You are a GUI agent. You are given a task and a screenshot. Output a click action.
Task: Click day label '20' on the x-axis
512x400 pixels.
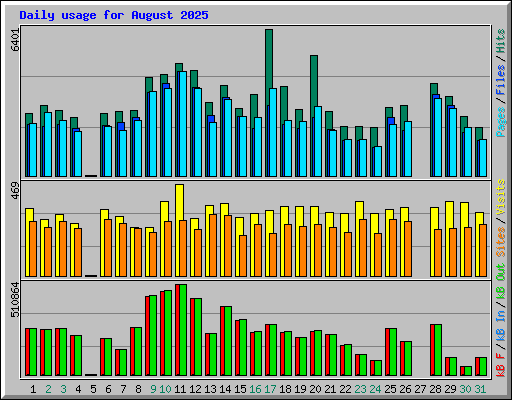[x=315, y=389]
